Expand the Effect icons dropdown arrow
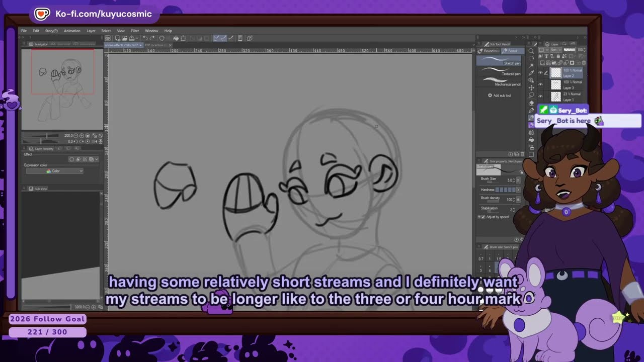The width and height of the screenshot is (644, 362). (97, 159)
